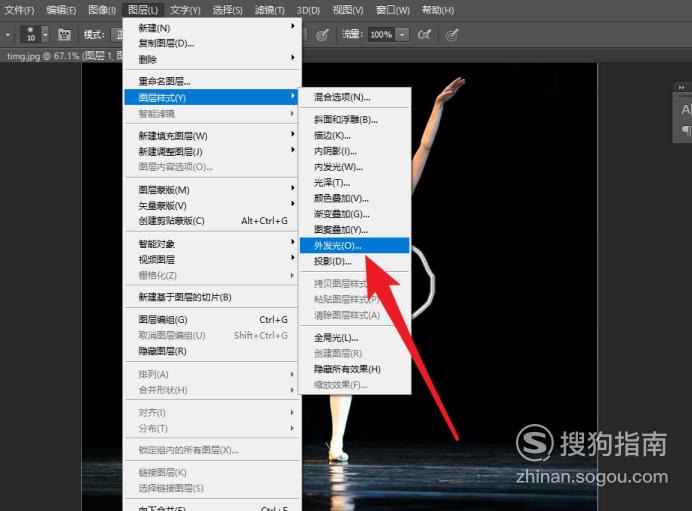Open the 选择(S) menu

pos(227,10)
